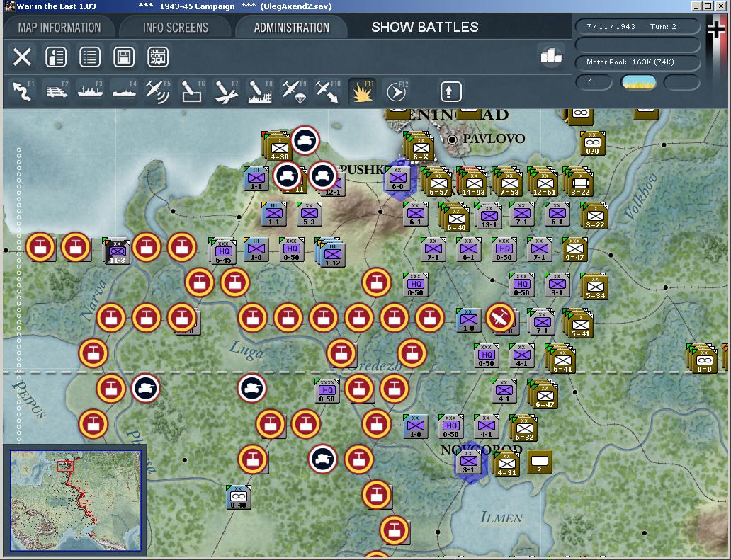731x560 pixels.
Task: Open the bulleted list preferences icon
Action: [90, 57]
